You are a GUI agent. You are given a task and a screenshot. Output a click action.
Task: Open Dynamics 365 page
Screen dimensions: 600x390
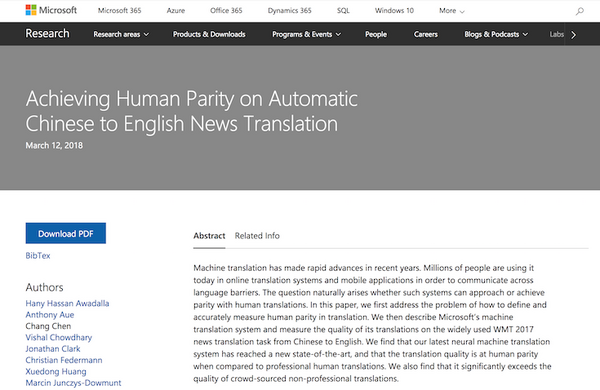[x=289, y=11]
